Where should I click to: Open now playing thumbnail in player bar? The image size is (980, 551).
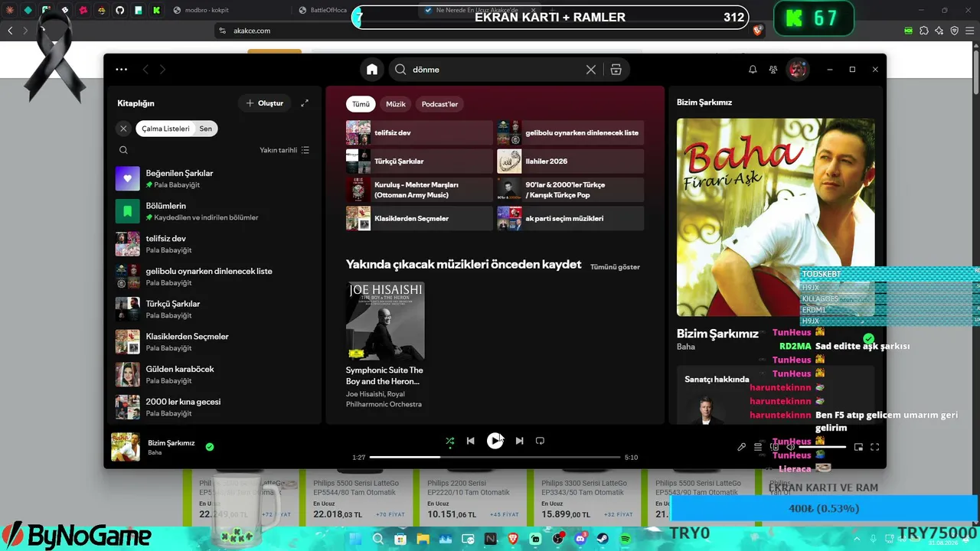pyautogui.click(x=126, y=447)
